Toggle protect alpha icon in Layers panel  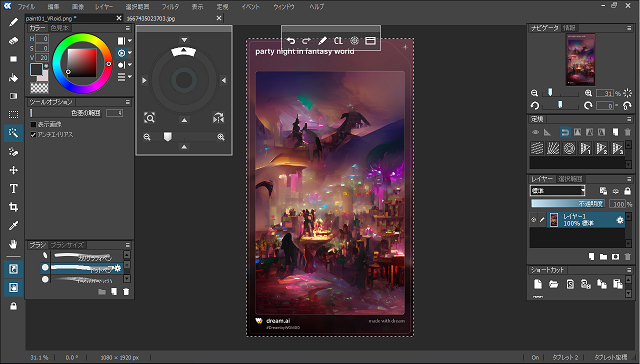click(603, 191)
